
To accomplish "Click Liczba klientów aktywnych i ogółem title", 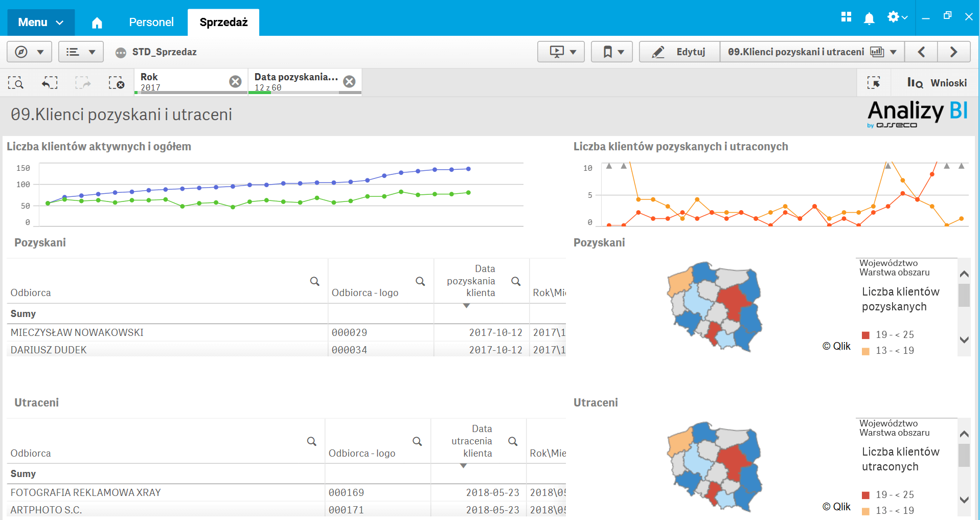I will click(x=99, y=147).
